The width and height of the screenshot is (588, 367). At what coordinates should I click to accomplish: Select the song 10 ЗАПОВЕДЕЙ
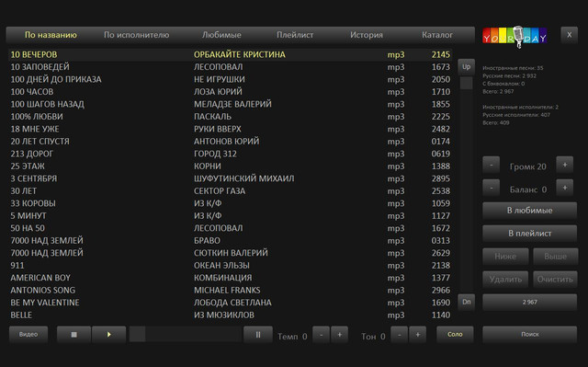tap(230, 67)
